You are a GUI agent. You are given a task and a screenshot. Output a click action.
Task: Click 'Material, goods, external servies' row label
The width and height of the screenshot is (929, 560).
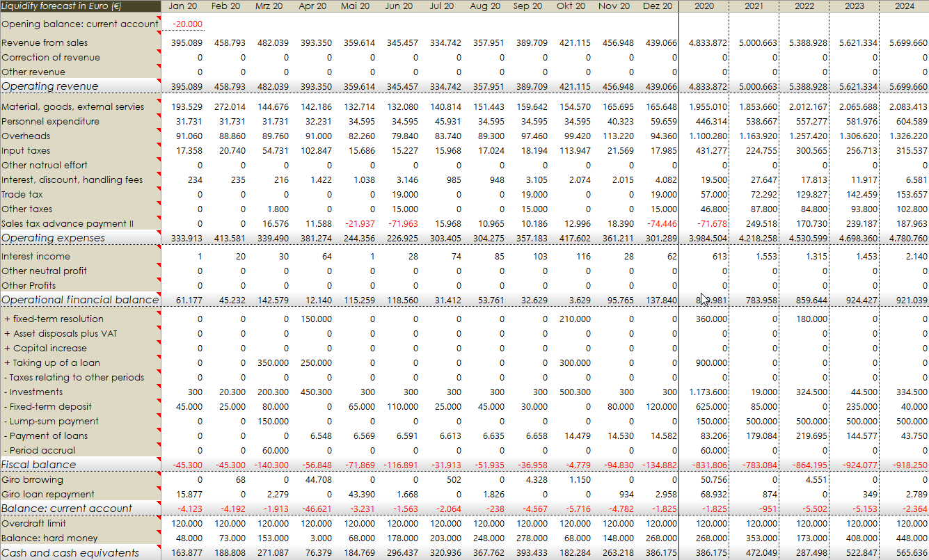pyautogui.click(x=73, y=107)
